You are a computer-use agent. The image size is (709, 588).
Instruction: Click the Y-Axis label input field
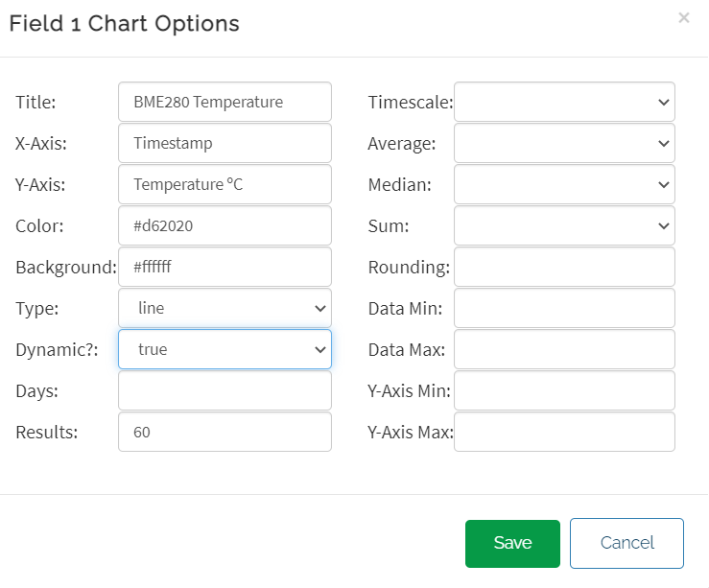(x=225, y=184)
